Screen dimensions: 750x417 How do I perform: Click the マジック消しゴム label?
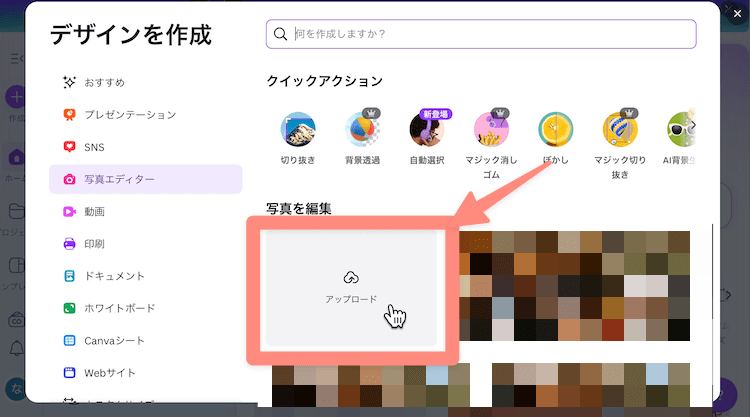point(491,167)
